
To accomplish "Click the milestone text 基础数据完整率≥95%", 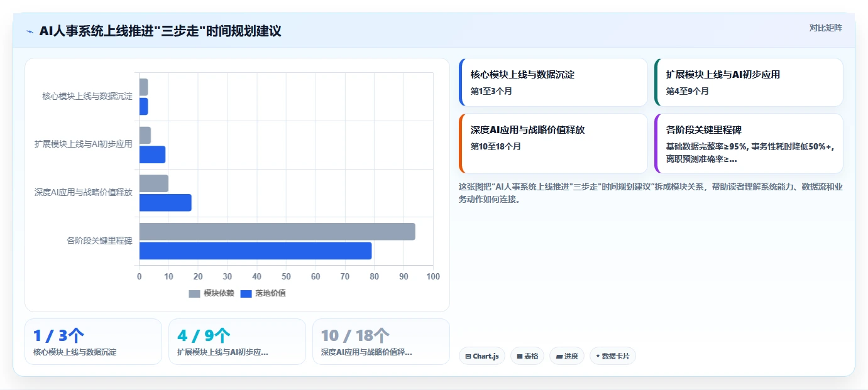I will (706, 146).
